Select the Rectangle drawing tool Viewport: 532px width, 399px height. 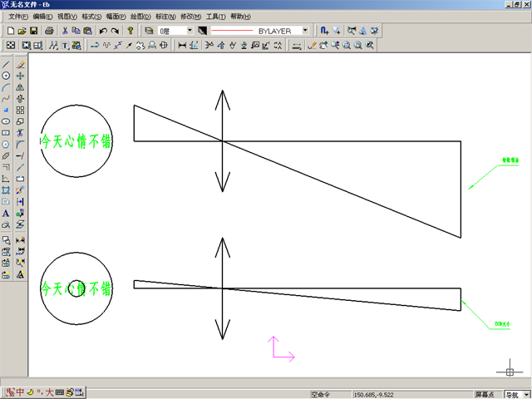(x=6, y=133)
